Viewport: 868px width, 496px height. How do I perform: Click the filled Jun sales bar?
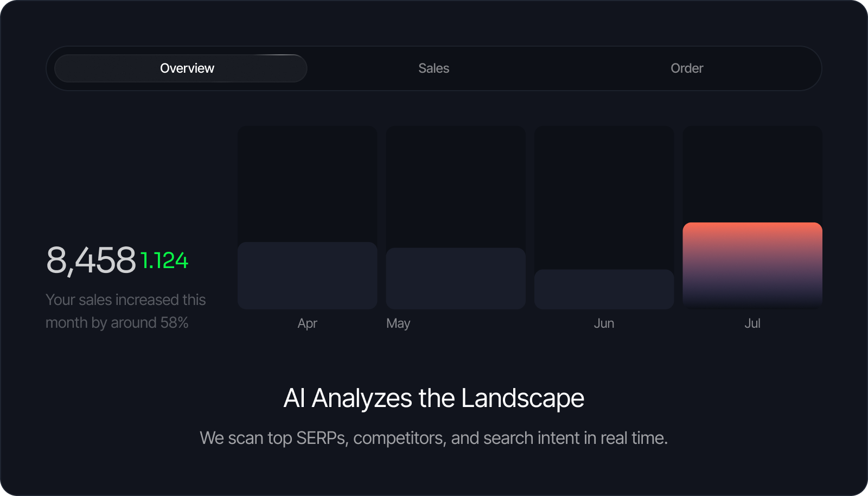click(604, 289)
